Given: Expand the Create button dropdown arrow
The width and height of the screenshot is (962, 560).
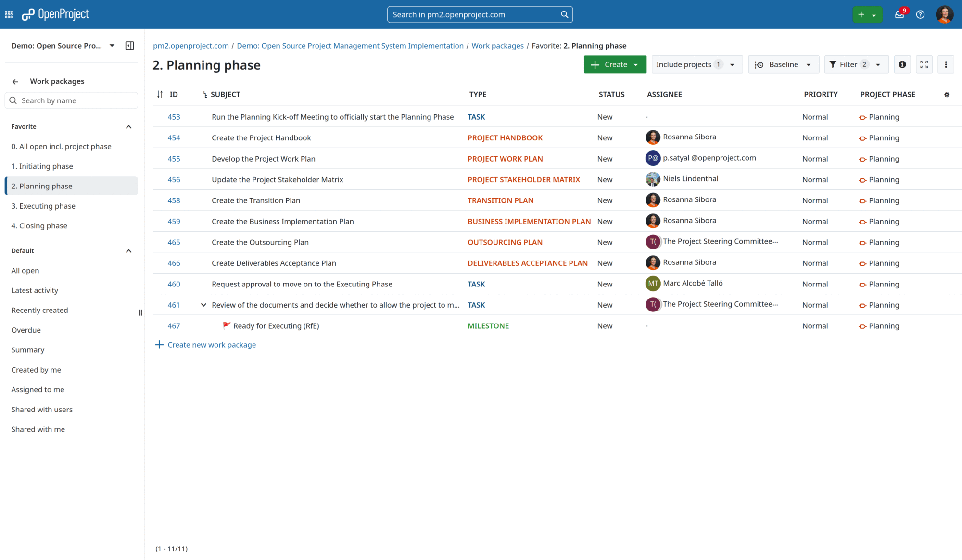Looking at the screenshot, I should coord(636,64).
